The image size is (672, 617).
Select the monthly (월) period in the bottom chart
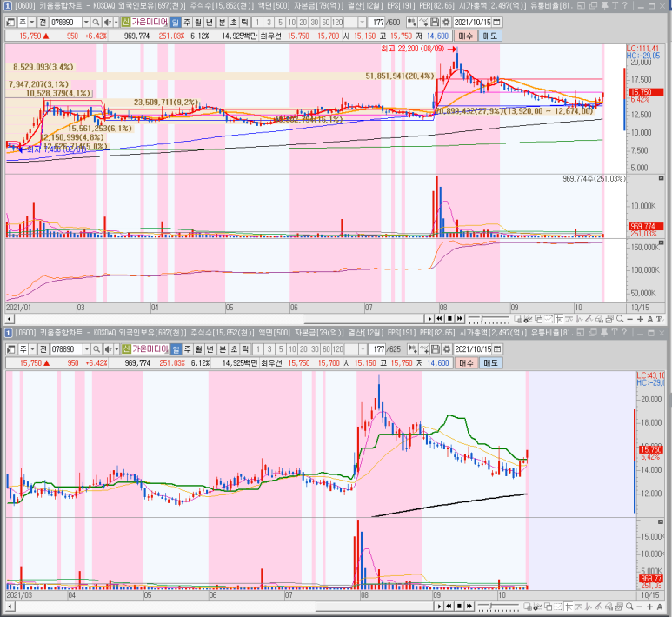tap(198, 349)
